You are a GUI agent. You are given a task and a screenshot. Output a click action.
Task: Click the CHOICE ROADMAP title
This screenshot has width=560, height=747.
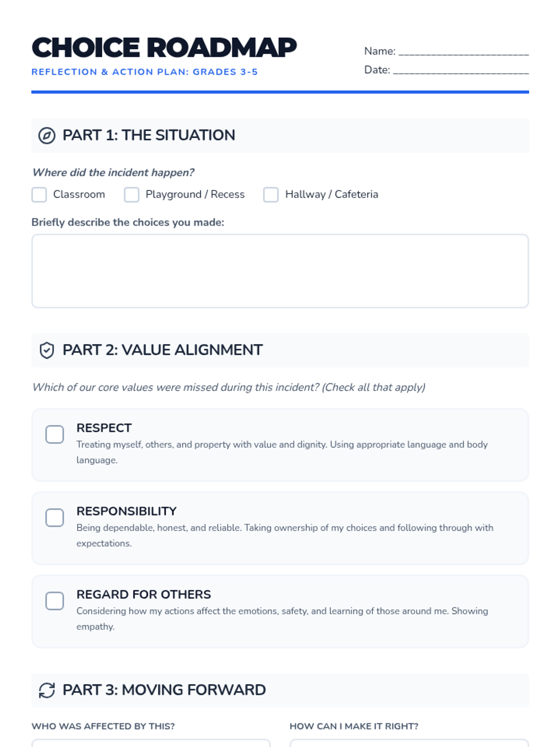point(164,48)
